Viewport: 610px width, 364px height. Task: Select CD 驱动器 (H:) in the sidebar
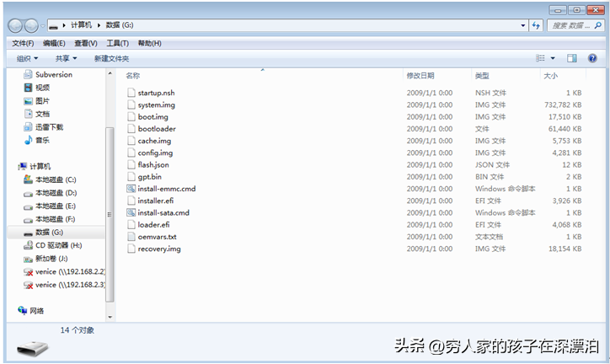(x=53, y=245)
